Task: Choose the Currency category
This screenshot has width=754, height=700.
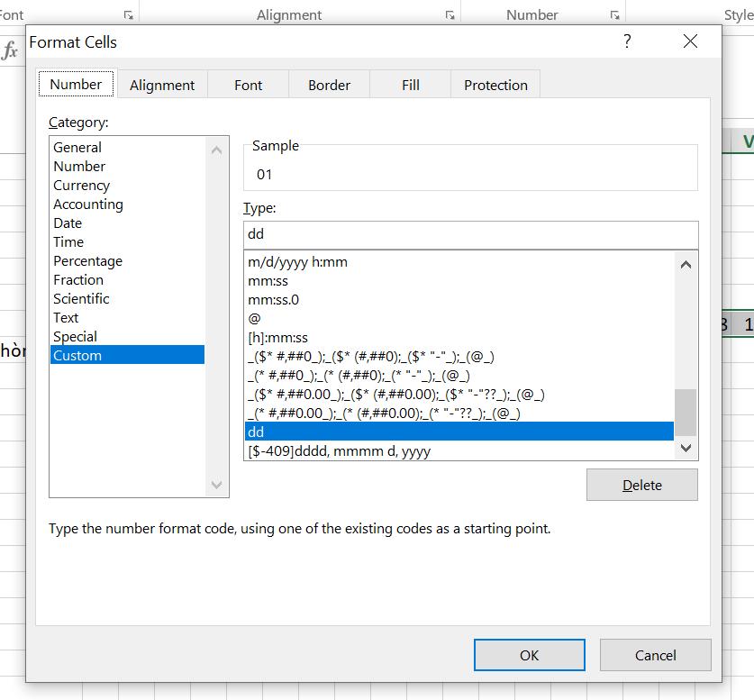Action: (127, 185)
